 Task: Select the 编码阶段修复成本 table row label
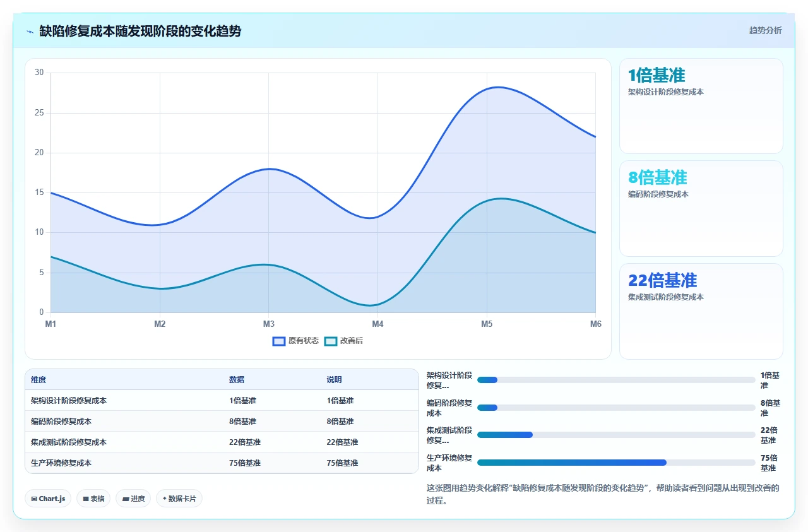[61, 422]
